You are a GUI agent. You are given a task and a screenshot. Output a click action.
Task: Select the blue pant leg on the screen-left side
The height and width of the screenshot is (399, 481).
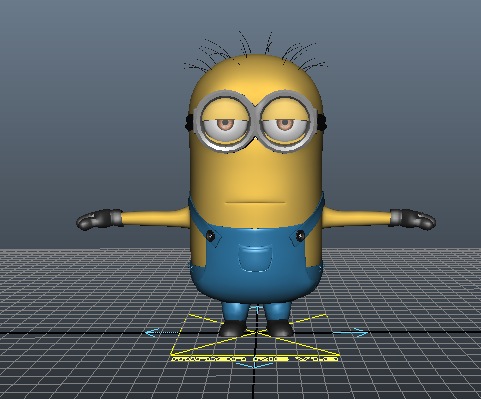point(235,312)
